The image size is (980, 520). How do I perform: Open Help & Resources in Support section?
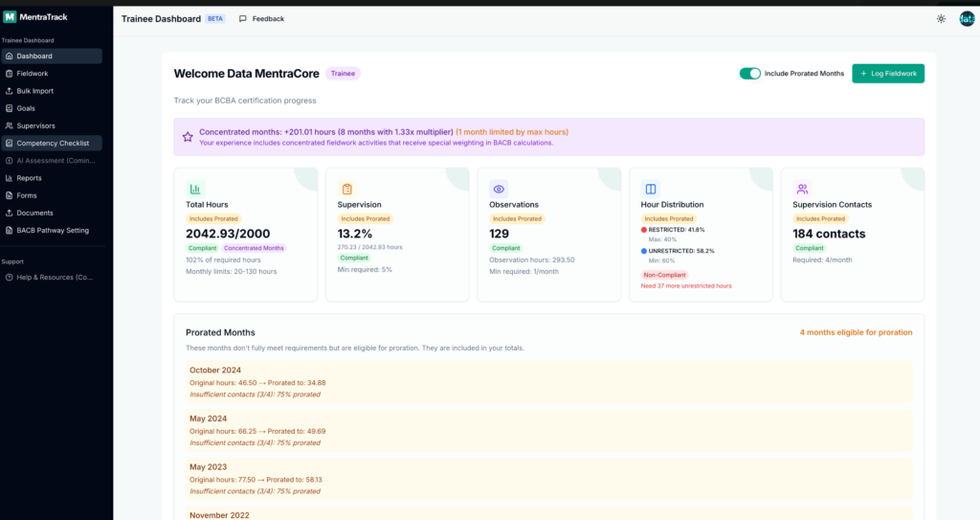pos(55,278)
